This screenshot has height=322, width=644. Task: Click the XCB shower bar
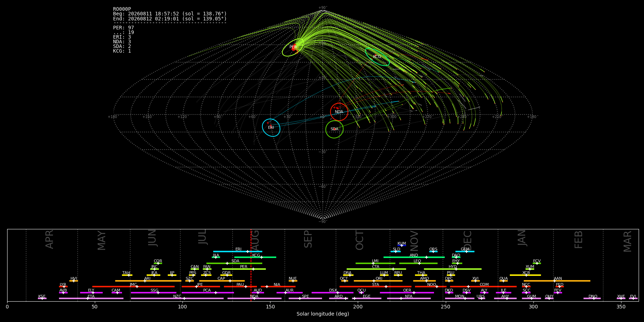coord(525,275)
